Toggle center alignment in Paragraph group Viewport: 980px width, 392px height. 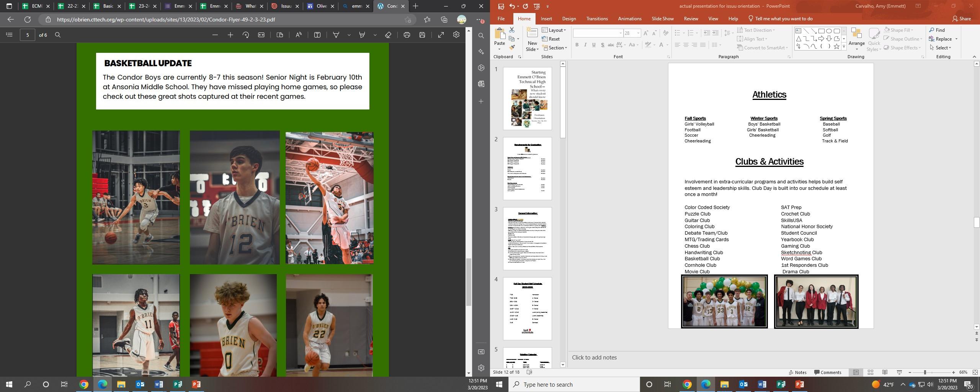(686, 45)
